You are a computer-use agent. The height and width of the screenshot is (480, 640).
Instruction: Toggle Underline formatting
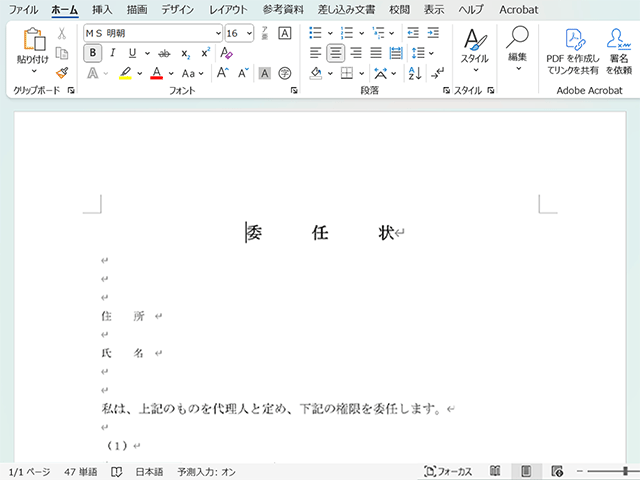pos(132,53)
